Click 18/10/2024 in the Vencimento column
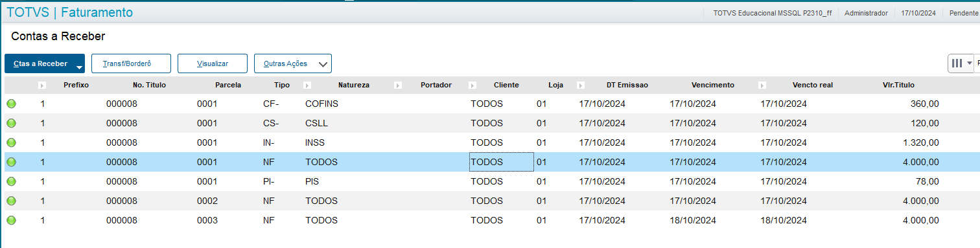The width and height of the screenshot is (980, 248). click(693, 220)
